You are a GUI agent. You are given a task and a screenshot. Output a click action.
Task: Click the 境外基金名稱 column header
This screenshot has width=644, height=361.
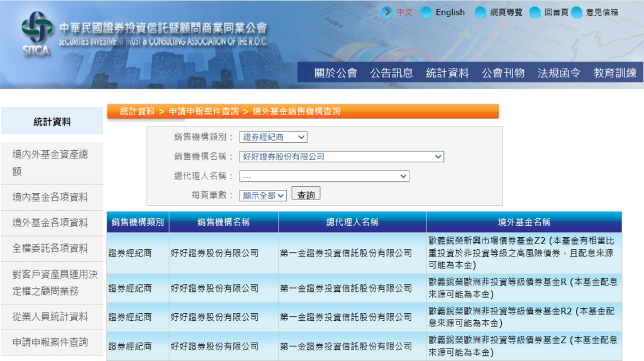pyautogui.click(x=524, y=222)
